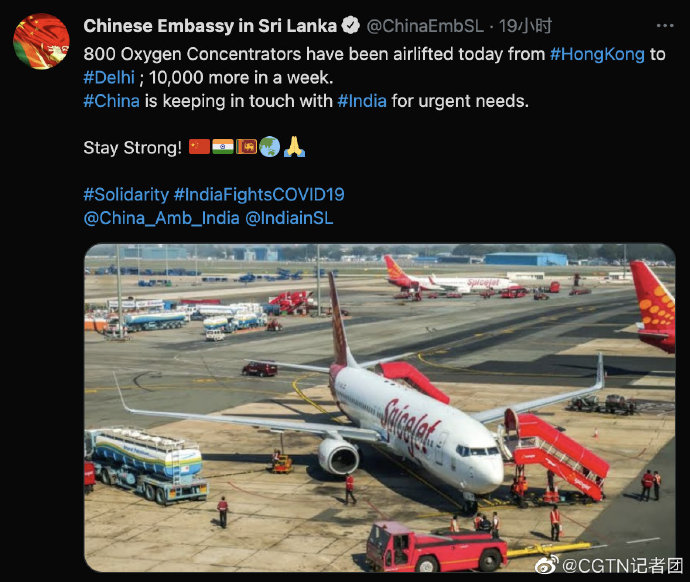Visit the @IndiainSL mention
This screenshot has width=690, height=582.
tap(289, 218)
